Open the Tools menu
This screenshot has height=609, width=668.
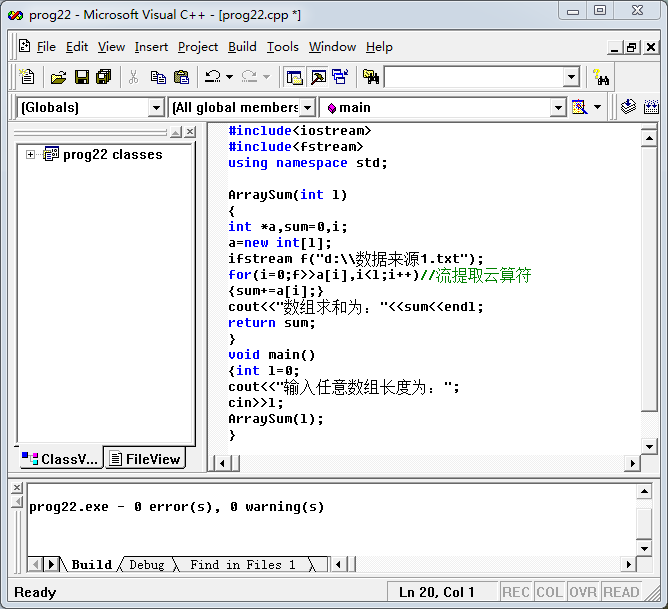pos(282,47)
